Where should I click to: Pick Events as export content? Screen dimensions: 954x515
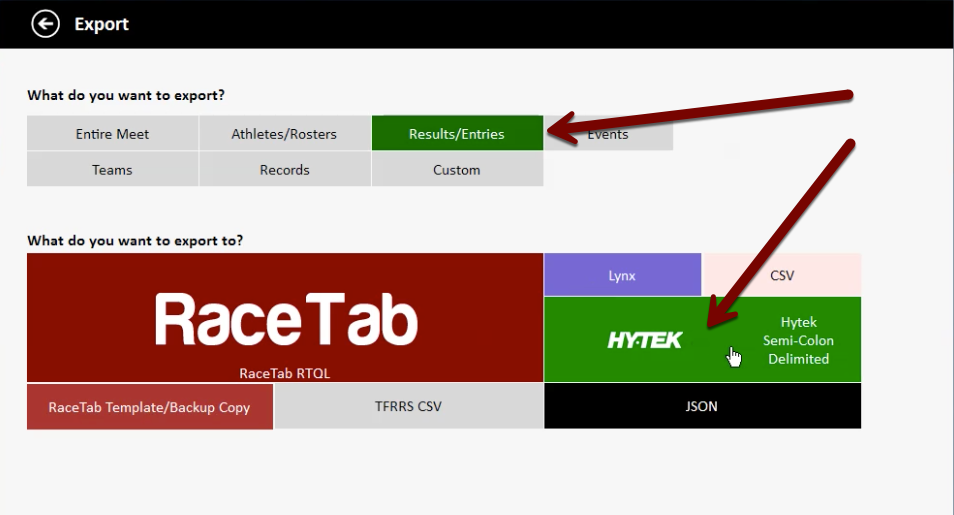[608, 133]
